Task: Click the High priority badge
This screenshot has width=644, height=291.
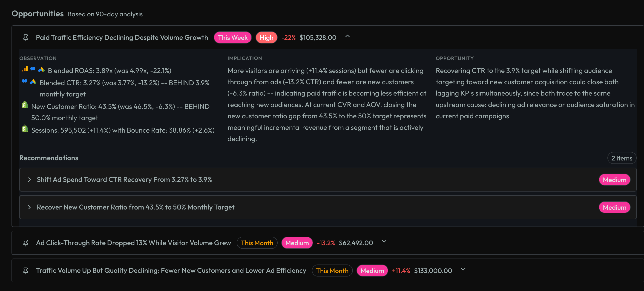Action: (x=266, y=38)
